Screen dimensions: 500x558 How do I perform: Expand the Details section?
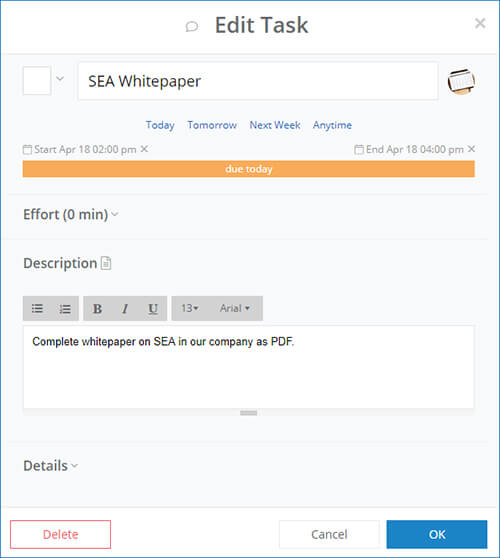[x=51, y=465]
